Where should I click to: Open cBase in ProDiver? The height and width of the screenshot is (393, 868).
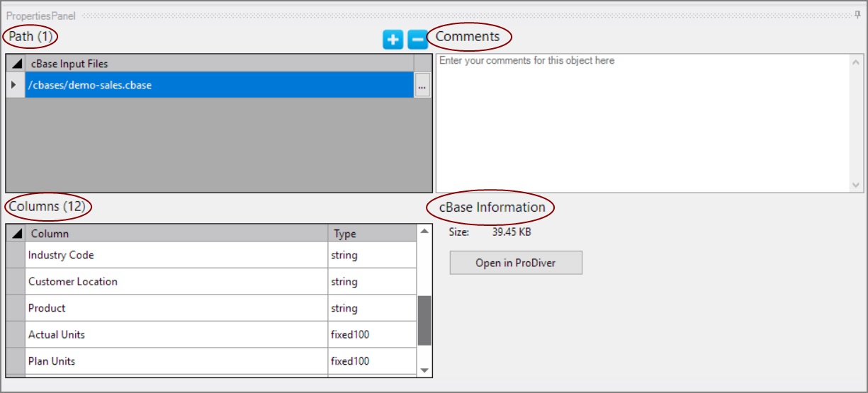click(516, 263)
